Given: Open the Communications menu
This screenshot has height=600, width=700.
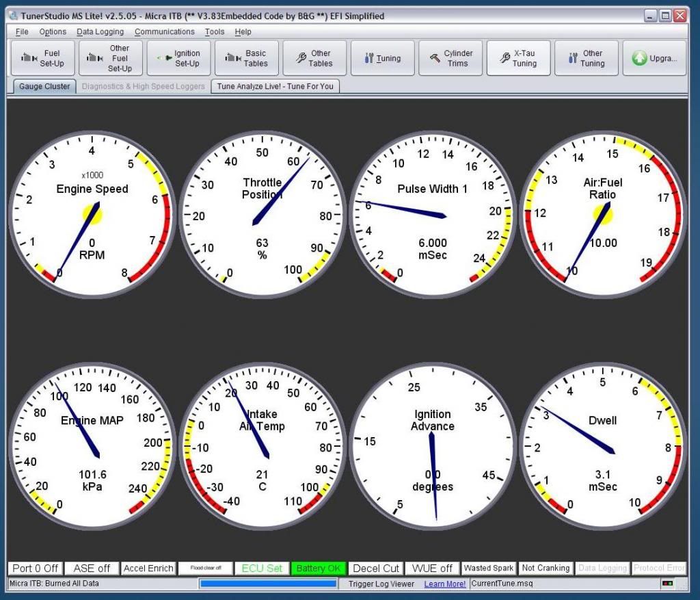Looking at the screenshot, I should (164, 31).
